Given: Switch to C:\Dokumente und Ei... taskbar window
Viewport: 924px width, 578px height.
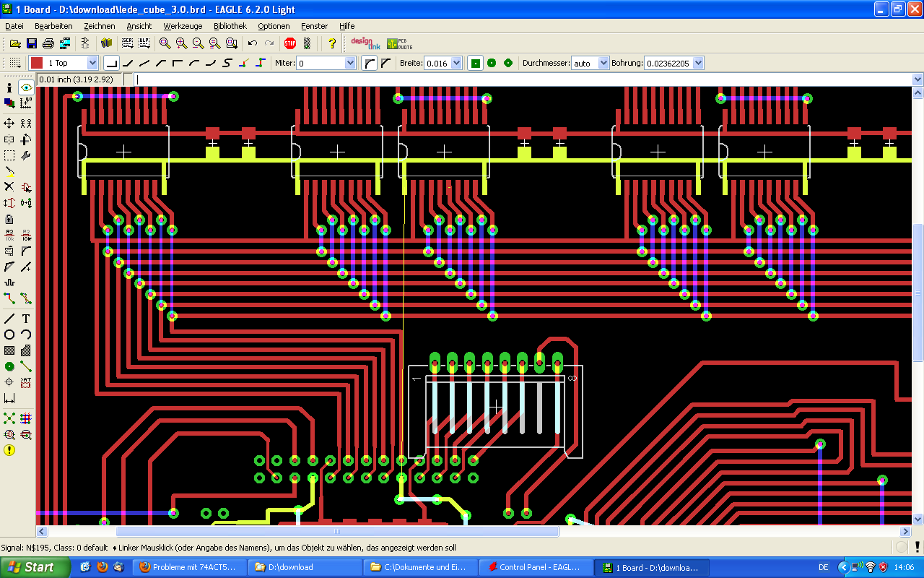Looking at the screenshot, I should pyautogui.click(x=421, y=567).
